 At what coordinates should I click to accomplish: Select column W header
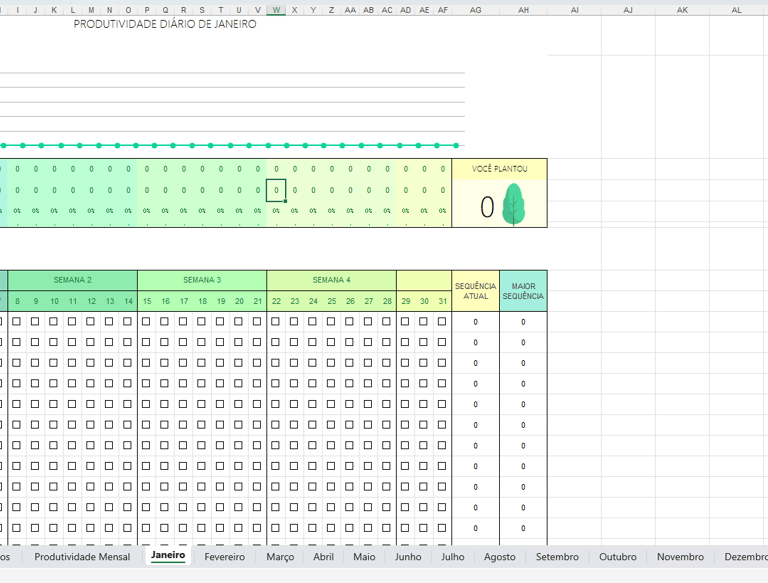(x=276, y=10)
